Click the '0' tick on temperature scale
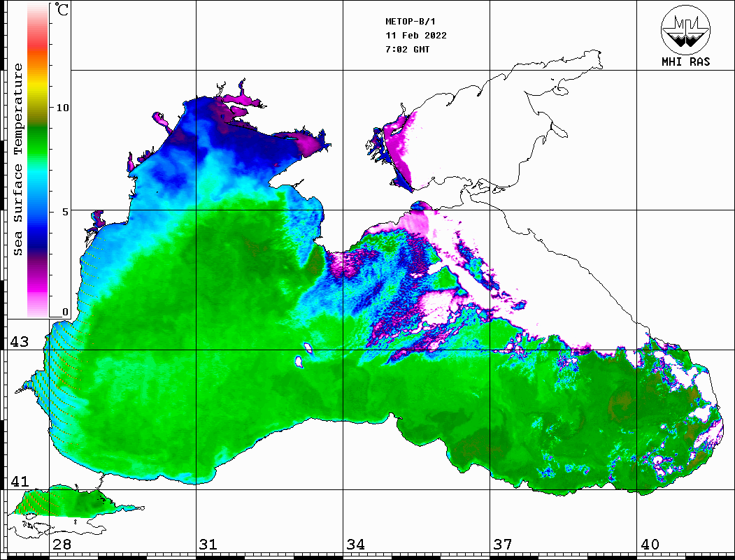 pos(65,312)
